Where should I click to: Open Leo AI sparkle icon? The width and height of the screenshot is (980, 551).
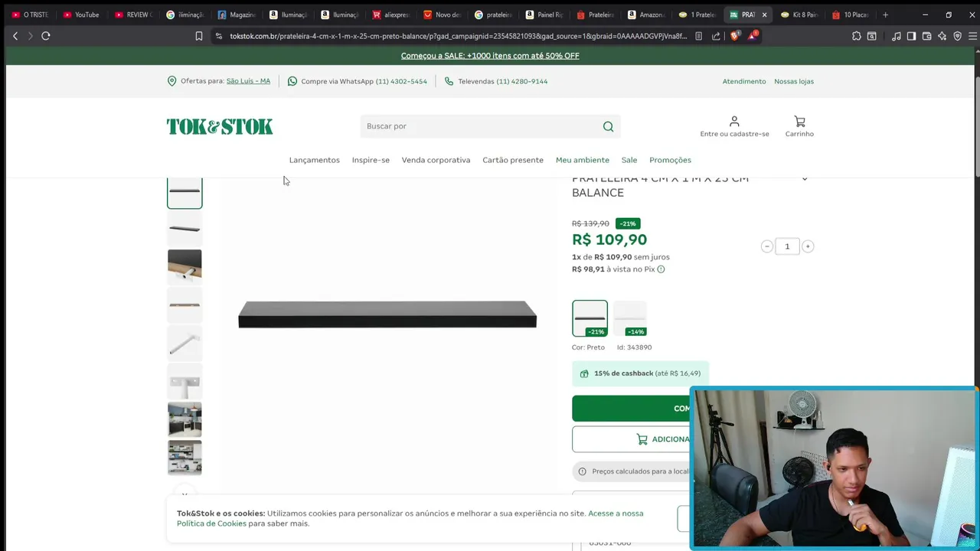(x=942, y=36)
